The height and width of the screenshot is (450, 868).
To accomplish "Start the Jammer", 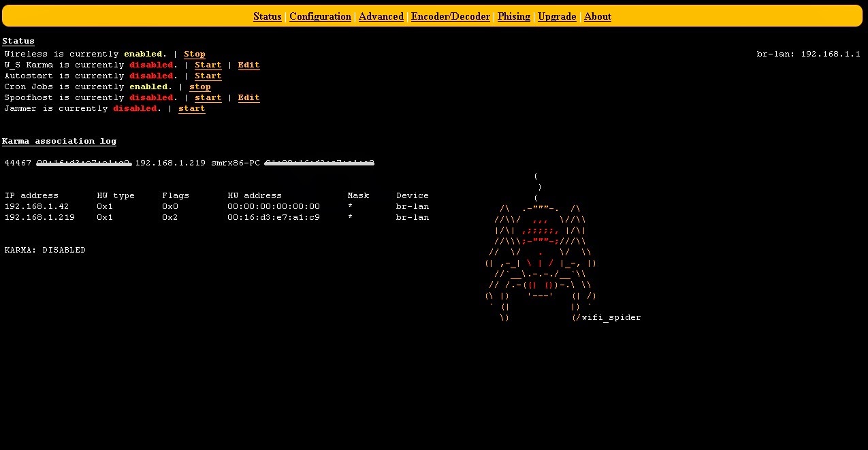I will pos(191,108).
